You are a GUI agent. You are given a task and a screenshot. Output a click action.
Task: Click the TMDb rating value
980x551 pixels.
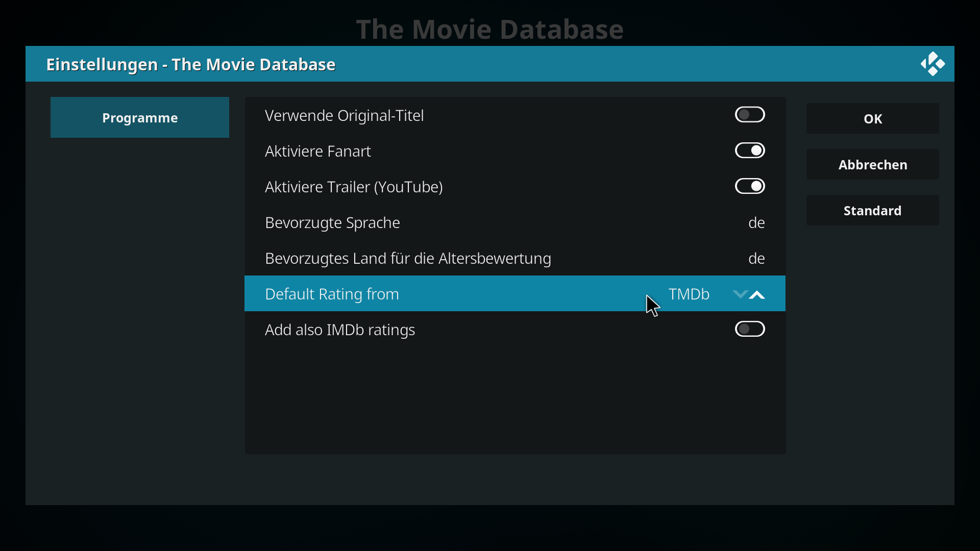click(689, 294)
